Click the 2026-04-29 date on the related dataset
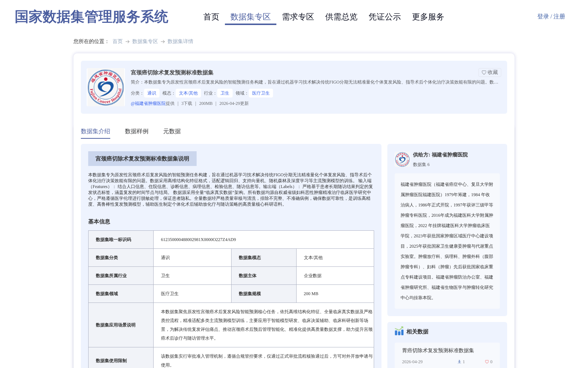 click(412, 362)
